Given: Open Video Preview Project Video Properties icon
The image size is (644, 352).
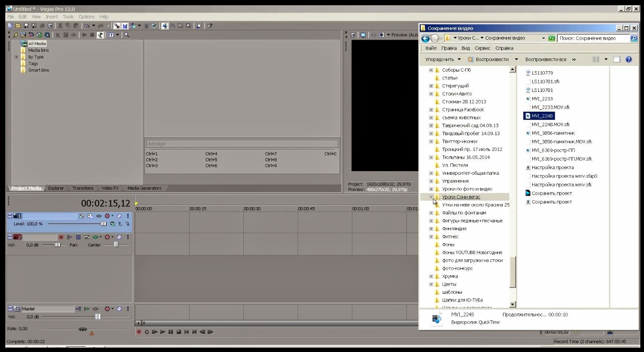Looking at the screenshot, I should [x=353, y=35].
